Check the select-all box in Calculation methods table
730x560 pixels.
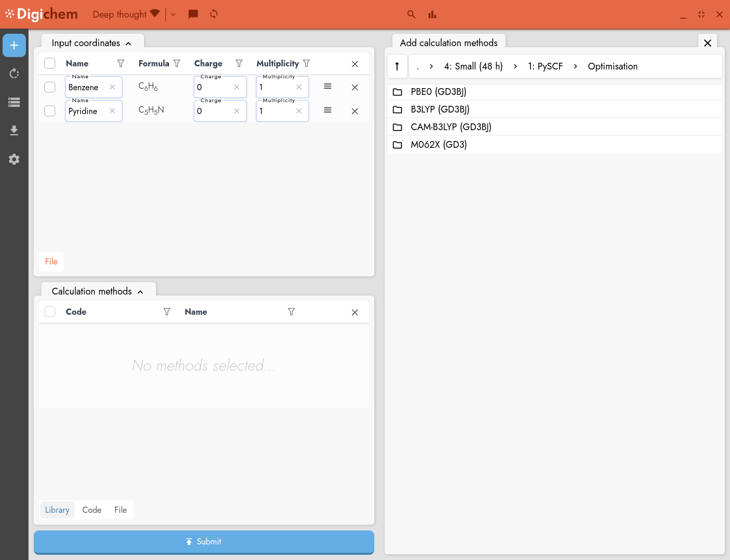coord(50,312)
